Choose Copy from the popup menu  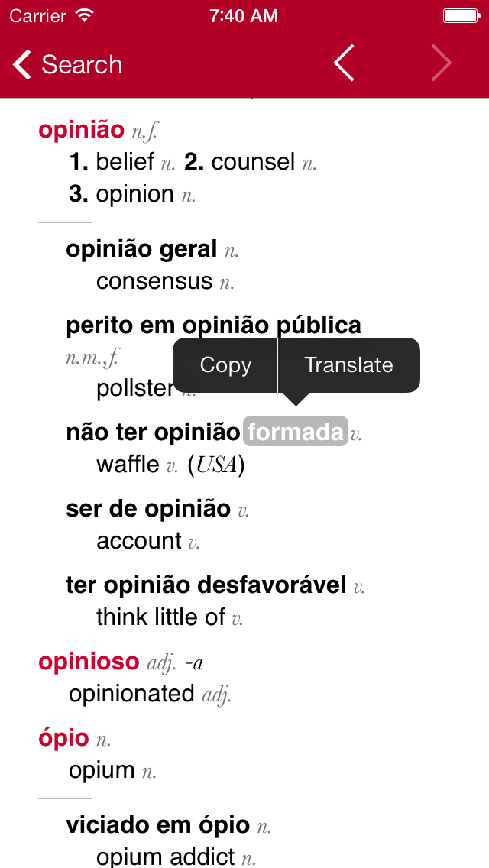225,365
